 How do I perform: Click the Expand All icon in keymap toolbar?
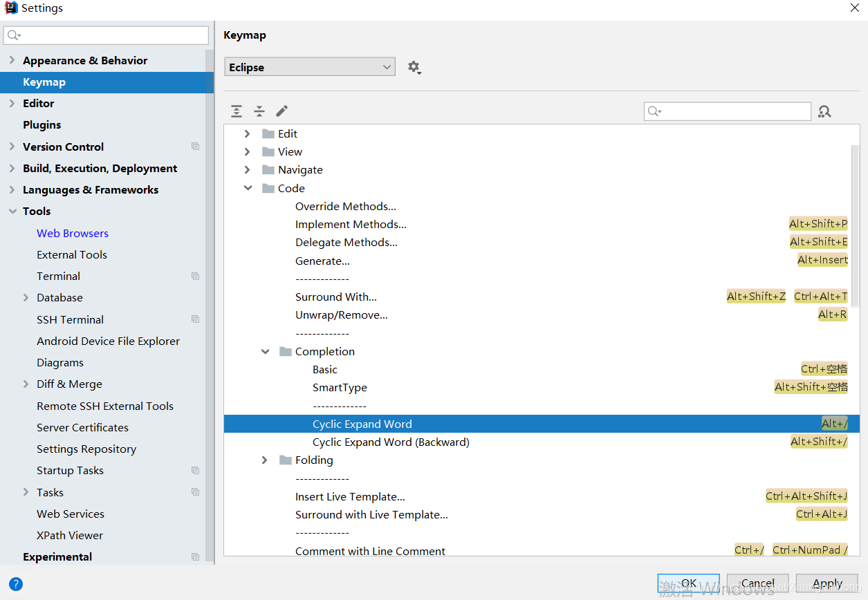pyautogui.click(x=237, y=111)
